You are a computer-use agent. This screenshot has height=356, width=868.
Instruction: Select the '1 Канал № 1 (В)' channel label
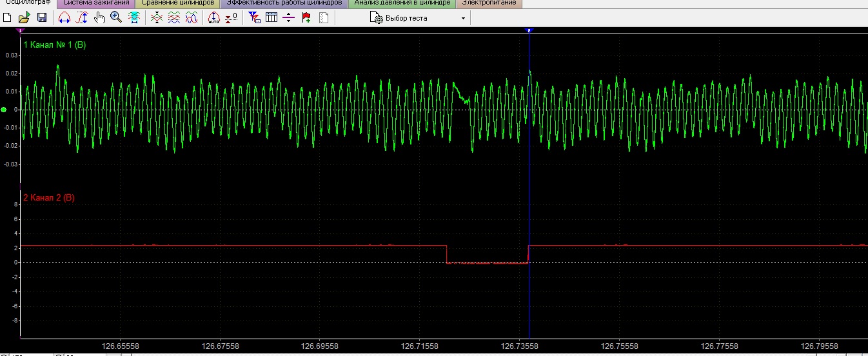pos(54,45)
